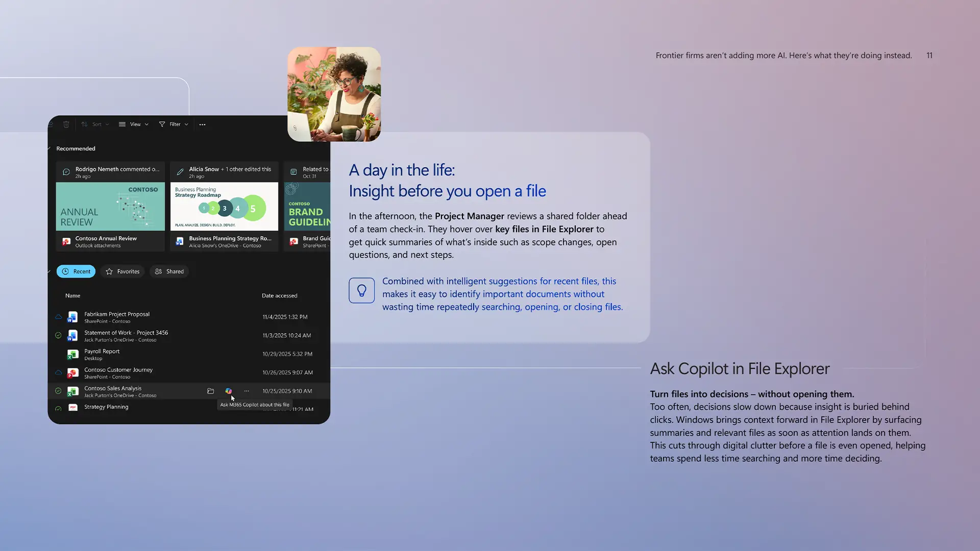
Task: Open the Contoso Annual Review thumbnail
Action: coord(110,206)
